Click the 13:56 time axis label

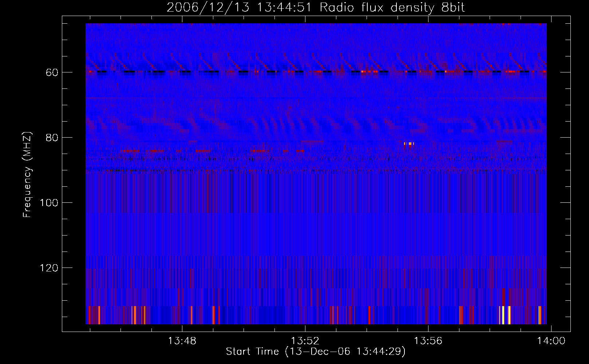click(x=428, y=341)
